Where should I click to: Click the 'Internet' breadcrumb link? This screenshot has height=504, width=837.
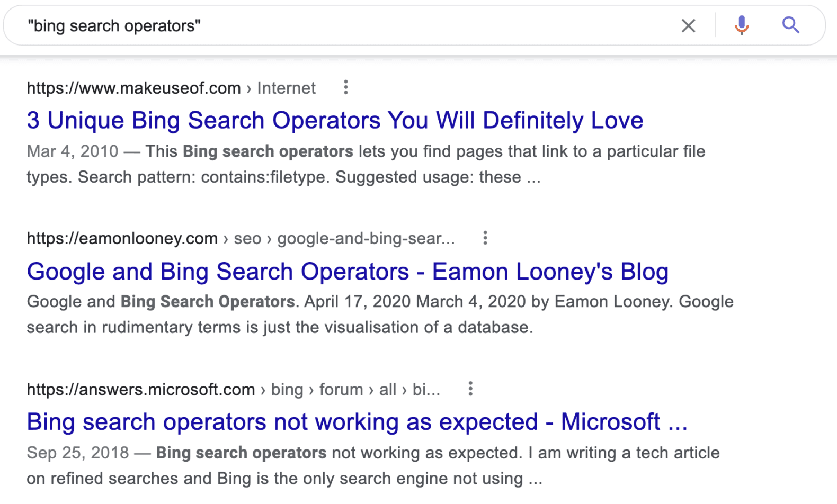pos(286,88)
